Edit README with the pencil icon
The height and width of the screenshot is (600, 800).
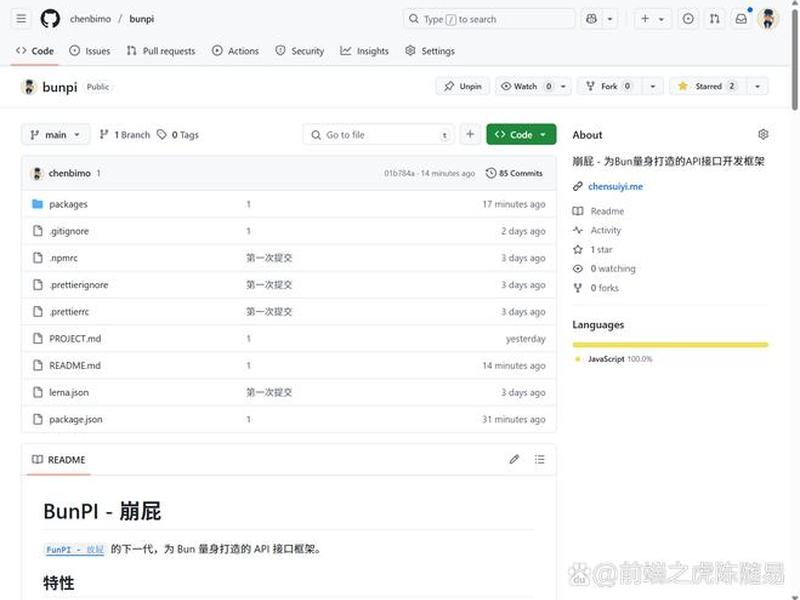pos(514,459)
